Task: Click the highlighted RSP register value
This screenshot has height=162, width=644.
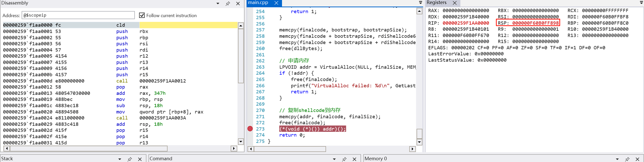Action: pyautogui.click(x=535, y=23)
